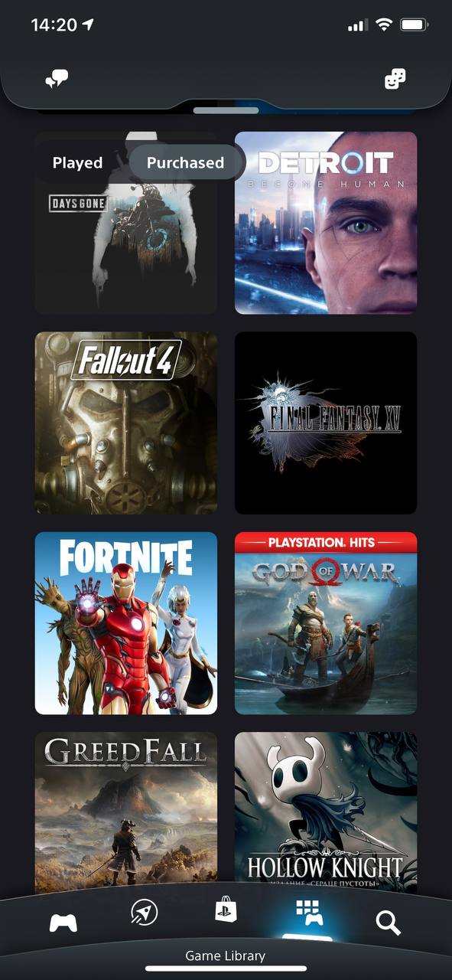This screenshot has height=980, width=452.
Task: Open the controller Play tab icon
Action: pos(63,923)
